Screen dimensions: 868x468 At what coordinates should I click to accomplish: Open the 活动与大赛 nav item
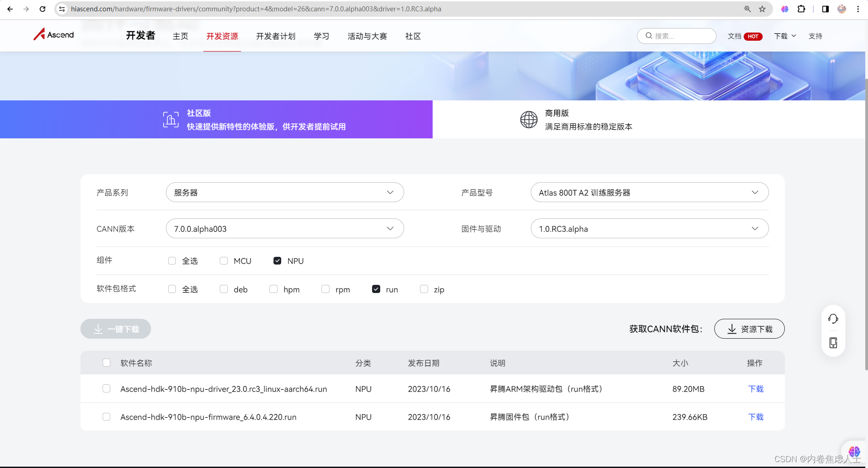coord(367,36)
